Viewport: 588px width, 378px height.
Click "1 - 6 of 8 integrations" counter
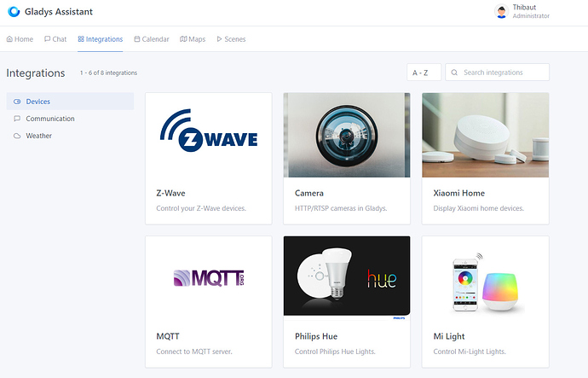108,73
